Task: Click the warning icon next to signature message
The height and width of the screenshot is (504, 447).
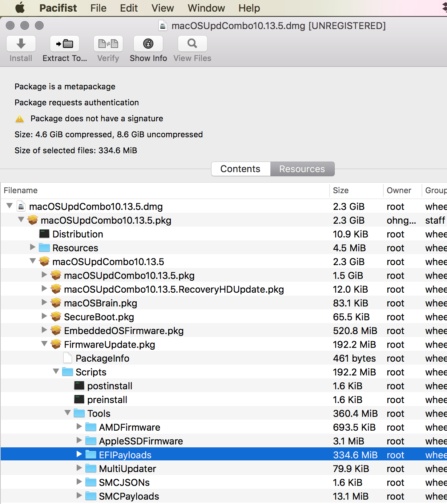Action: 20,119
